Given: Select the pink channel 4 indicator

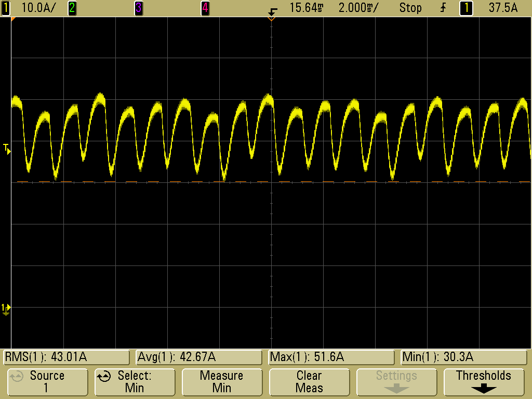Looking at the screenshot, I should 205,8.
